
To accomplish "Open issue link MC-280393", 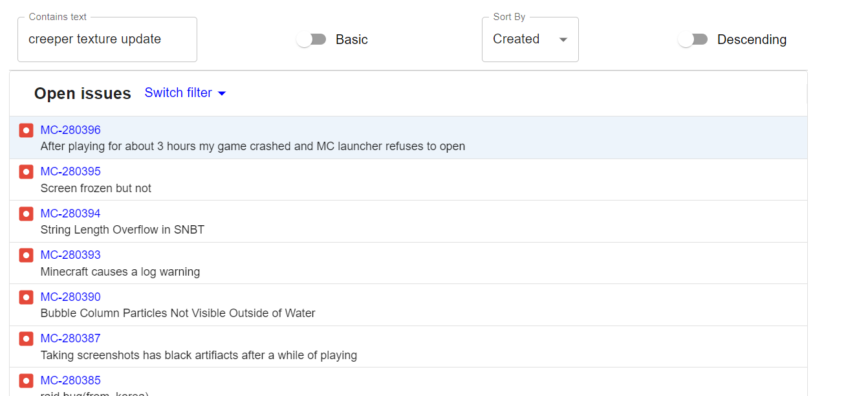I will coord(71,255).
